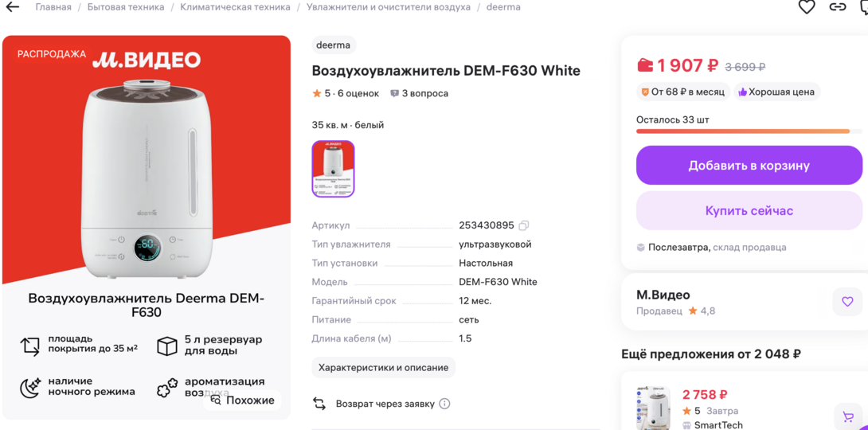
Task: Go to Главная breadcrumb
Action: click(53, 7)
